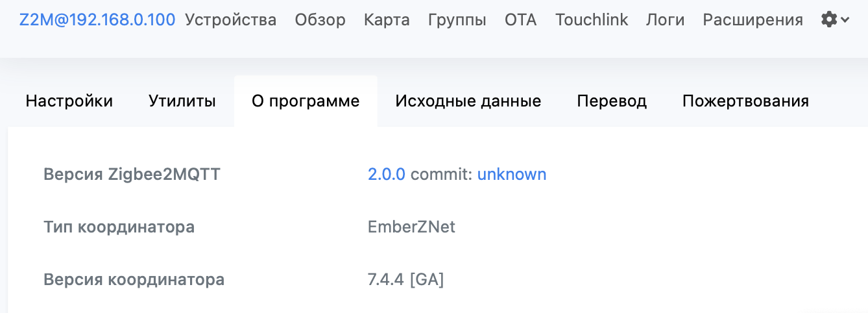The width and height of the screenshot is (868, 313).
Task: Open the unknown commit link
Action: pyautogui.click(x=512, y=174)
